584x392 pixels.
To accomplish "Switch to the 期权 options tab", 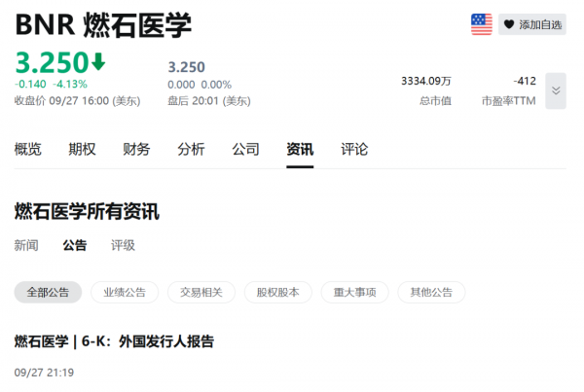I will point(82,149).
